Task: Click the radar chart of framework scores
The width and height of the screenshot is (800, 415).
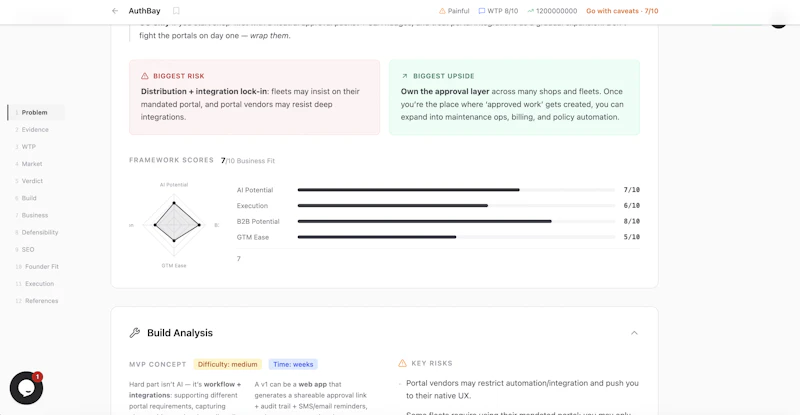Action: tap(174, 224)
